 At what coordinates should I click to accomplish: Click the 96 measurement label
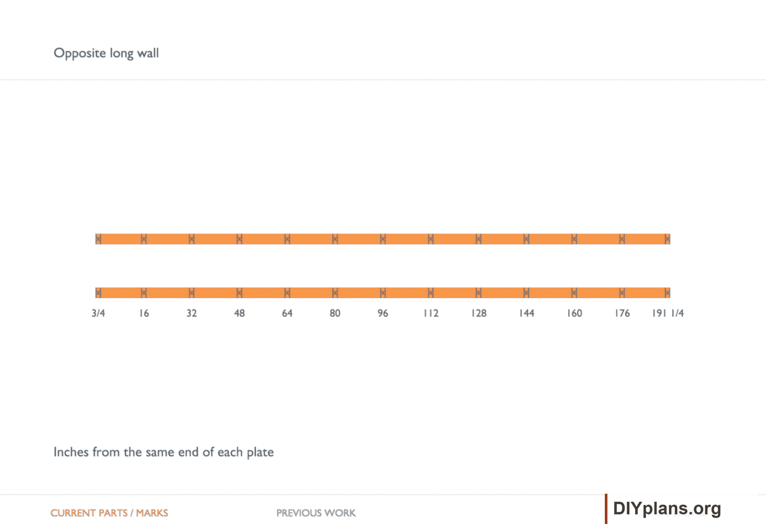click(383, 313)
